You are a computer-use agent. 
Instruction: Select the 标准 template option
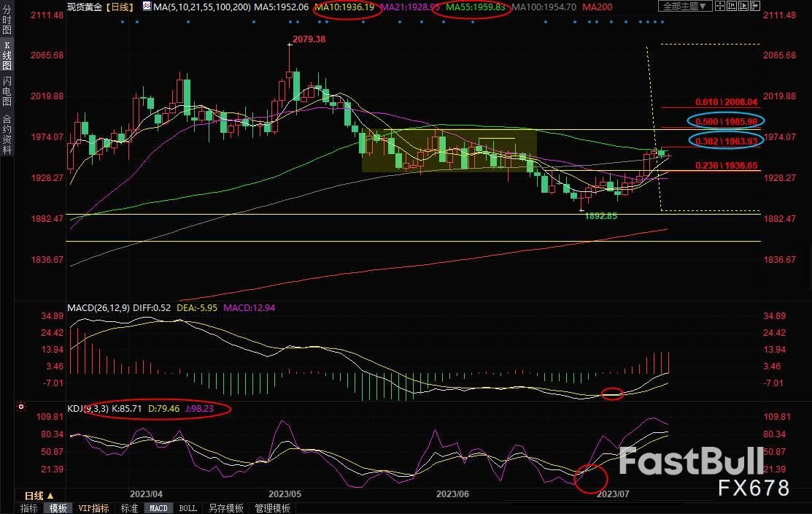(129, 508)
